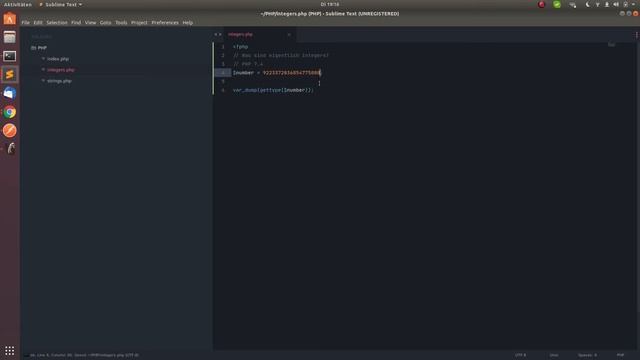Open the orange circular dock app

pyautogui.click(x=10, y=131)
